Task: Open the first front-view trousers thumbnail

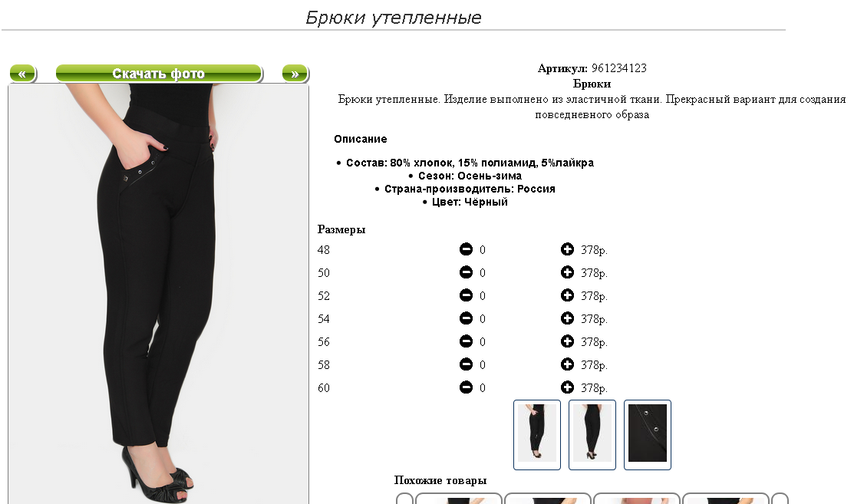Action: [536, 435]
